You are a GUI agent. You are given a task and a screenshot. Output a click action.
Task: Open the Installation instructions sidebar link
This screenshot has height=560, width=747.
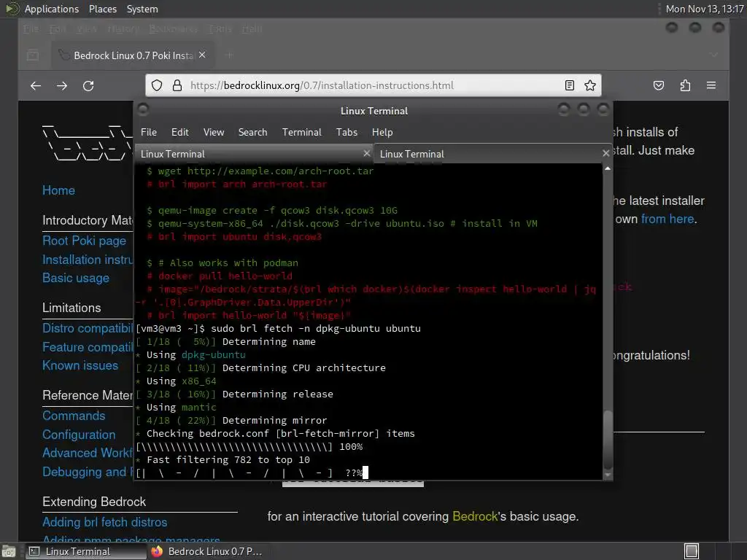tap(88, 260)
